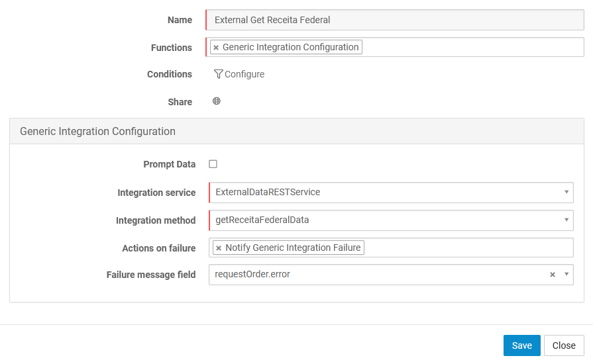
Task: Enable the Prompt Data checkbox
Action: coord(213,164)
